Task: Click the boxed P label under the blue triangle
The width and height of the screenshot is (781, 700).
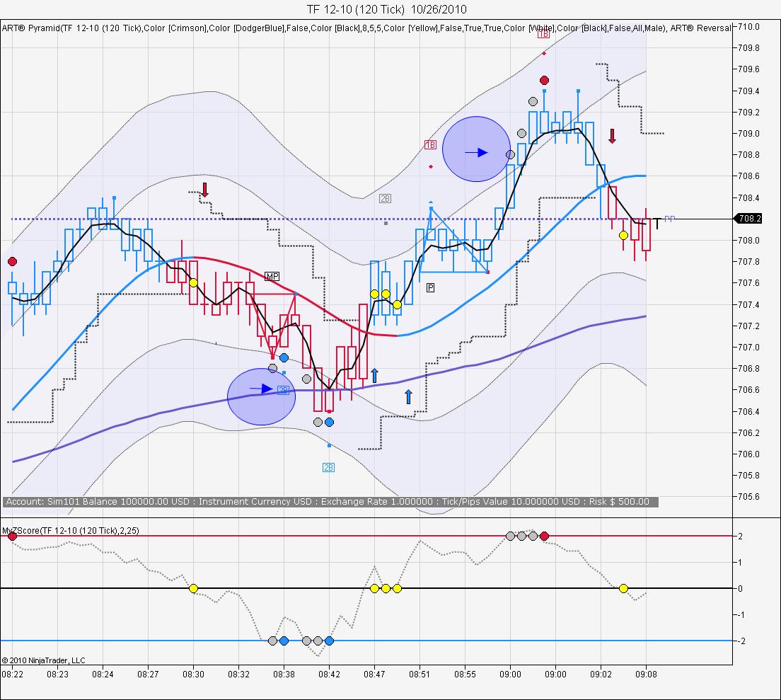Action: click(x=430, y=287)
